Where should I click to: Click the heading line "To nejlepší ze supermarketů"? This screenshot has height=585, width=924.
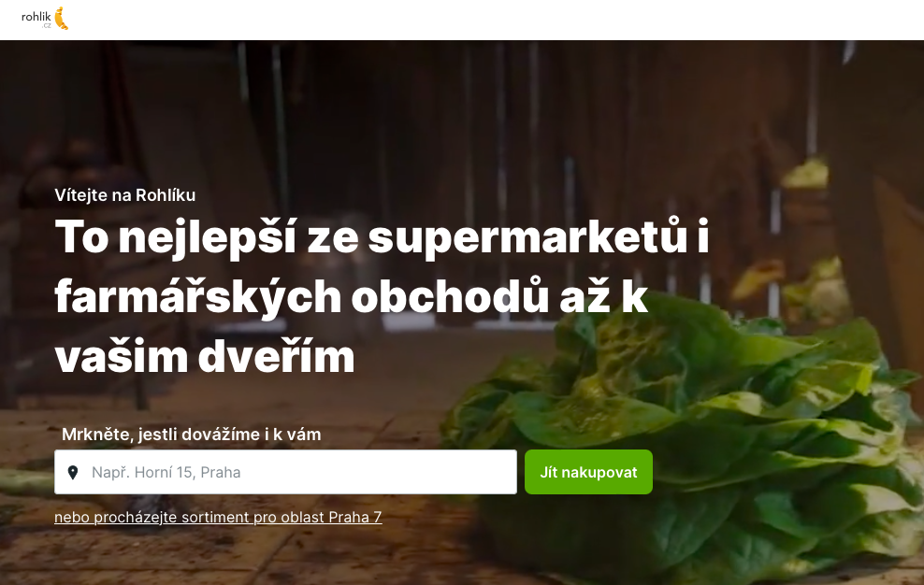370,236
